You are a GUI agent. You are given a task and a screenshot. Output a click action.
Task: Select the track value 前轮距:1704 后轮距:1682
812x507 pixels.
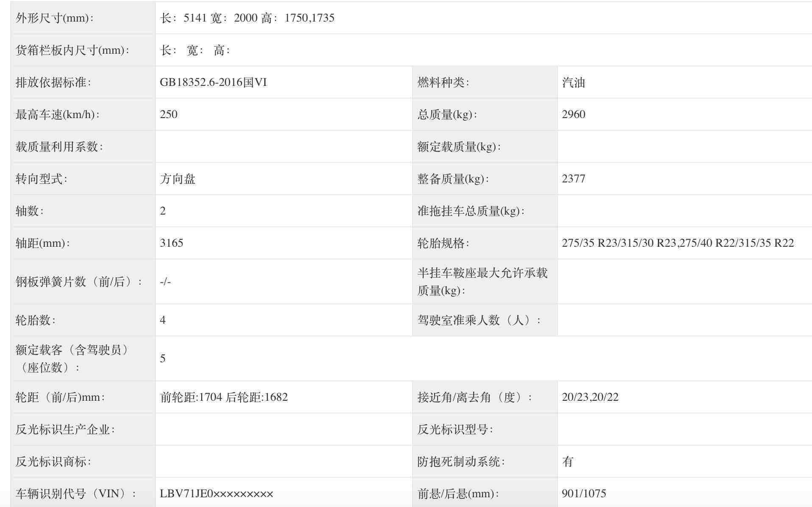point(224,397)
